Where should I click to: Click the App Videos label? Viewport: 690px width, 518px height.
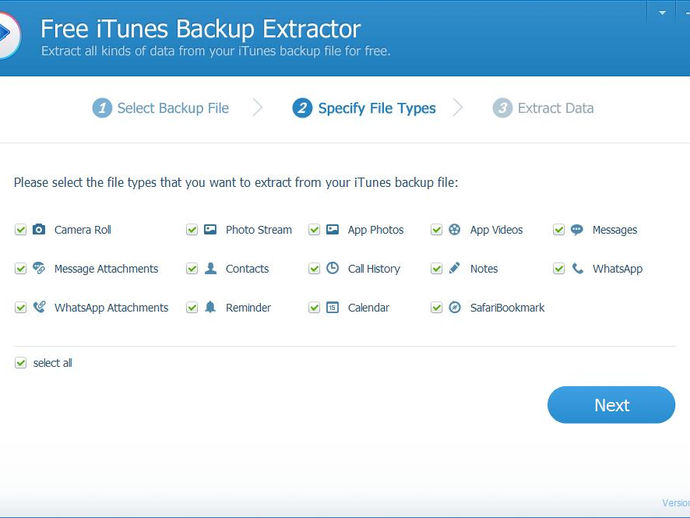click(496, 230)
